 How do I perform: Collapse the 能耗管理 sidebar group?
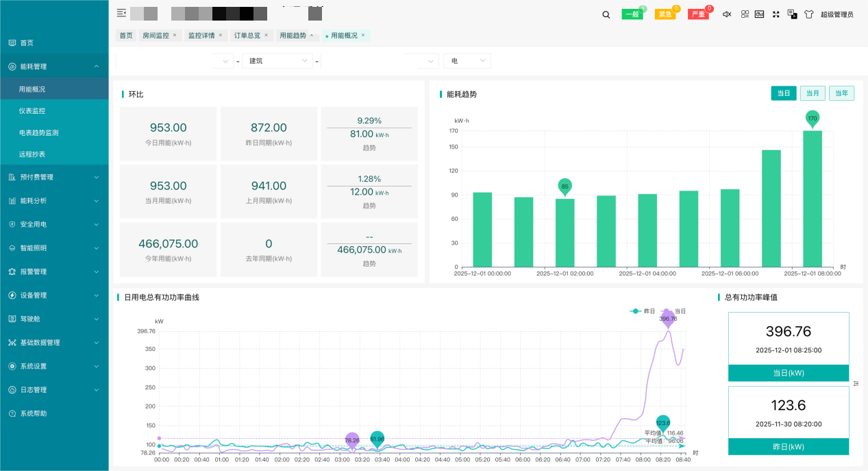[x=44, y=66]
